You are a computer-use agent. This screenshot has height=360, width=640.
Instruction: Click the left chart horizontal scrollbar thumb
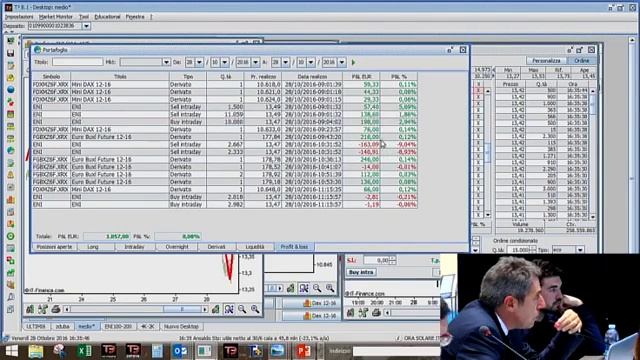pos(182,309)
